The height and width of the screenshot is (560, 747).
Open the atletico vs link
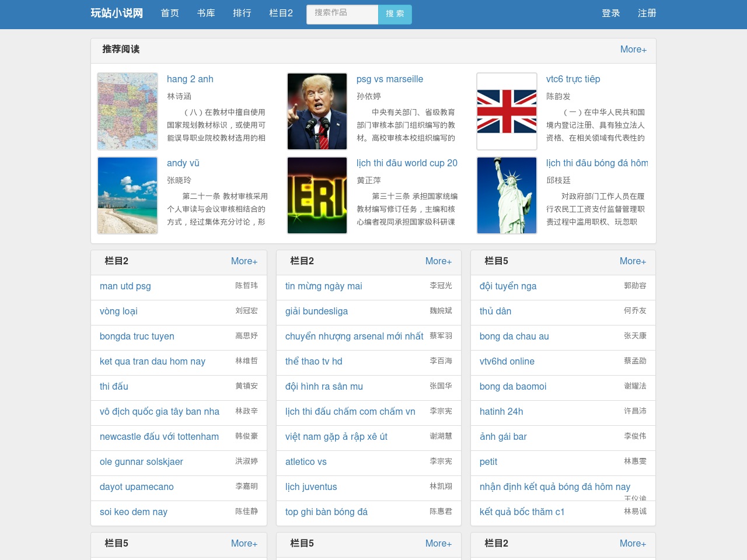click(x=306, y=462)
